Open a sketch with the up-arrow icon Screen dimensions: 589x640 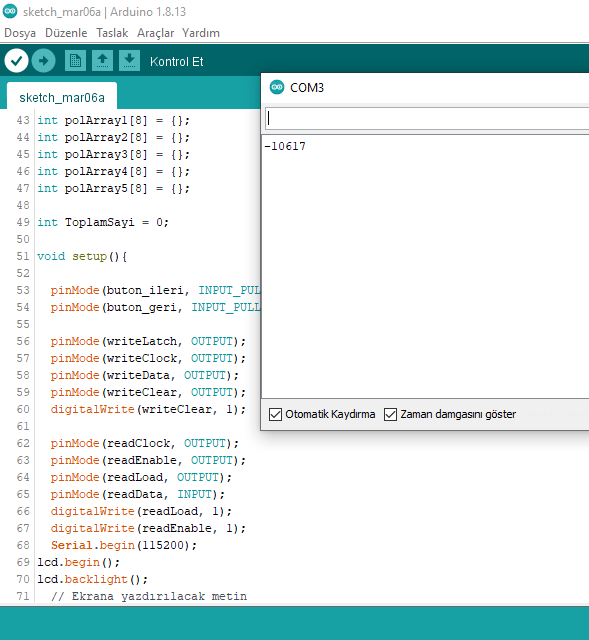click(x=102, y=61)
